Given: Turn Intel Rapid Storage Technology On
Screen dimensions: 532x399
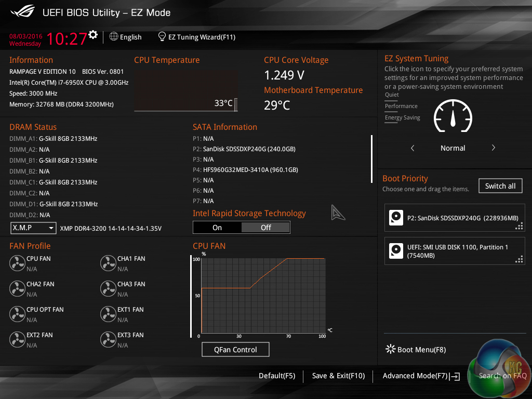Looking at the screenshot, I should pyautogui.click(x=217, y=228).
